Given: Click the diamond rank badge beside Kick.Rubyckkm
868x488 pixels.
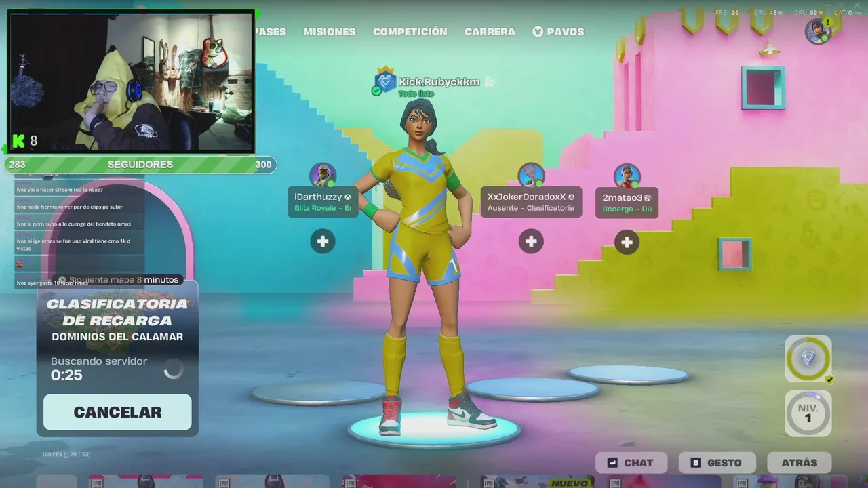Looking at the screenshot, I should [x=386, y=81].
